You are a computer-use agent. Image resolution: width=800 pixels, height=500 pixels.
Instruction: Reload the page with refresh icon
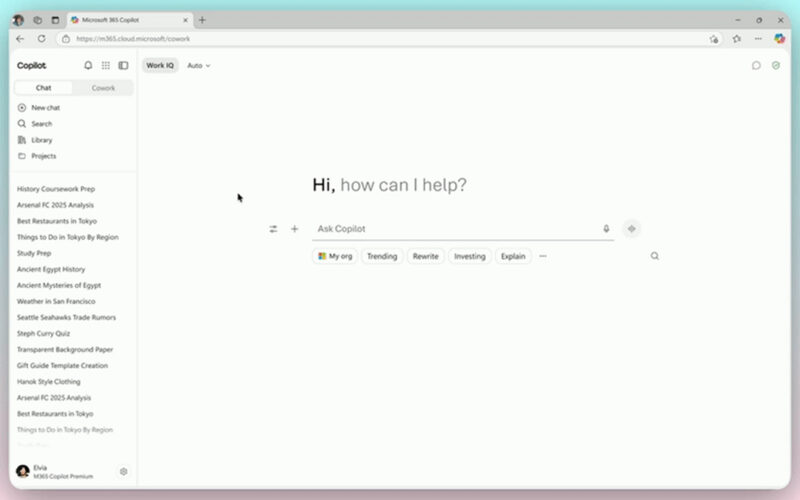[41, 39]
